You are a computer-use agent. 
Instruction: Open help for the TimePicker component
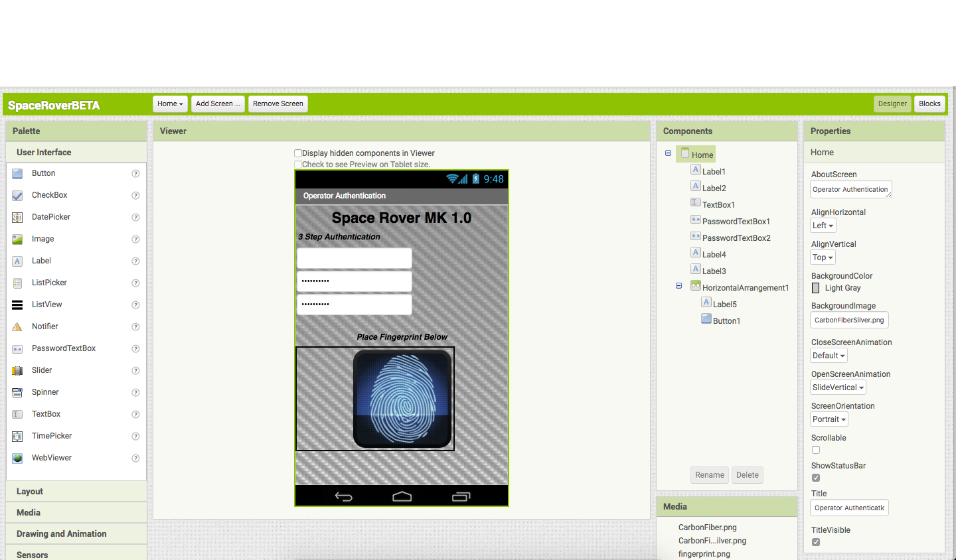(x=135, y=436)
